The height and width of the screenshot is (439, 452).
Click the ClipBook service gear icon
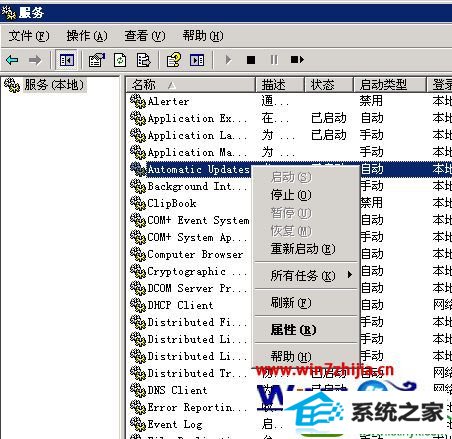click(x=138, y=203)
